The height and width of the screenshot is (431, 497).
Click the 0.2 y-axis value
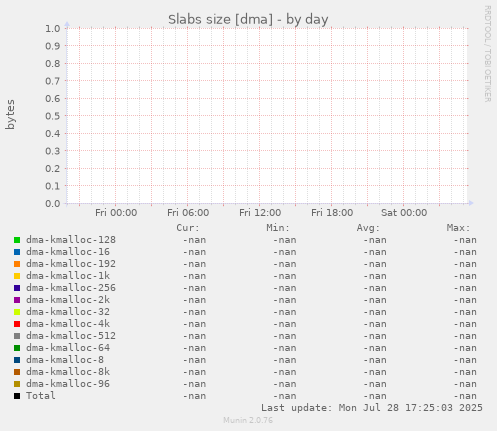pyautogui.click(x=53, y=169)
